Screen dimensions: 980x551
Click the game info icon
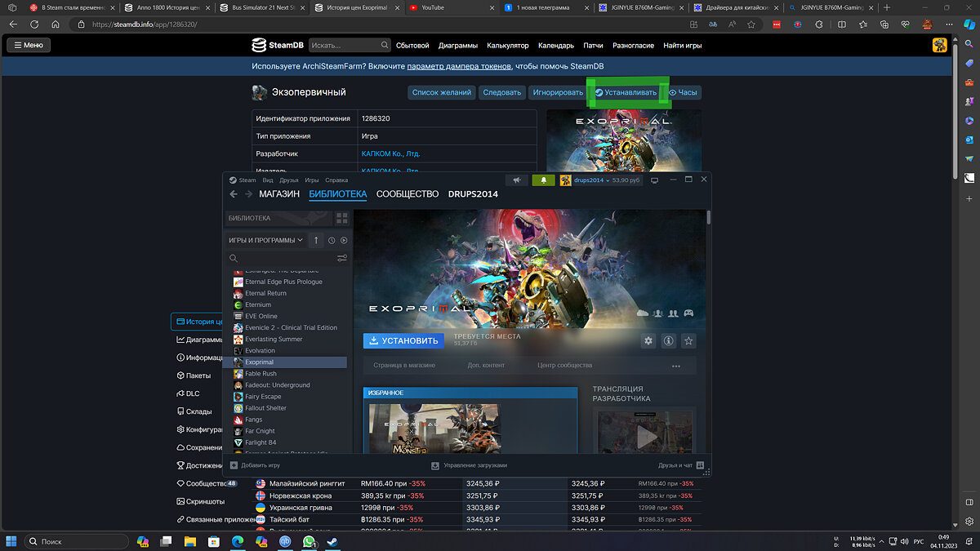(668, 340)
